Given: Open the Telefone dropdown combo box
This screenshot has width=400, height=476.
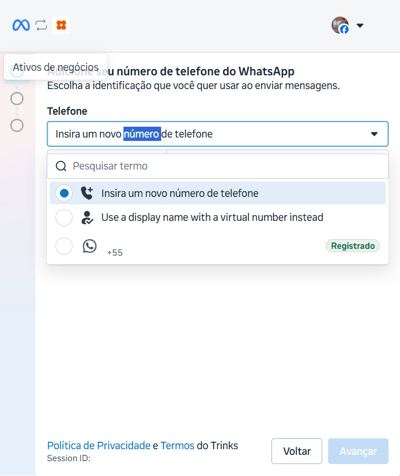Looking at the screenshot, I should pyautogui.click(x=218, y=134).
